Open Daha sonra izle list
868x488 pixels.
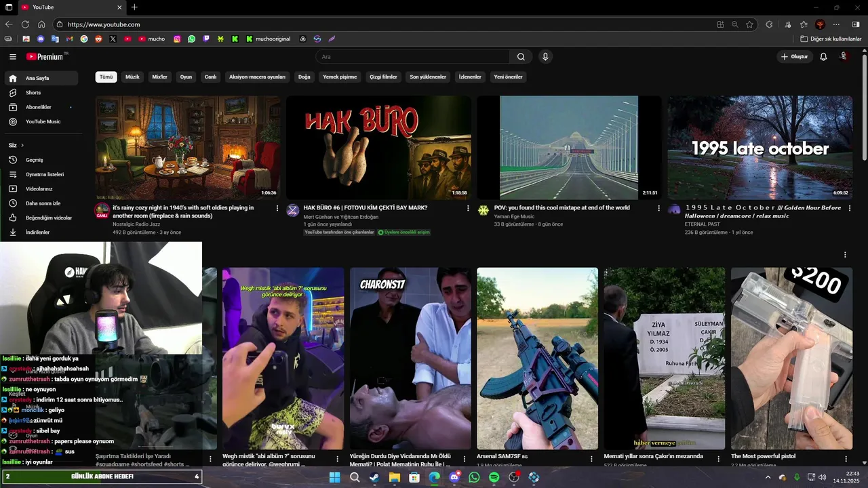click(41, 203)
